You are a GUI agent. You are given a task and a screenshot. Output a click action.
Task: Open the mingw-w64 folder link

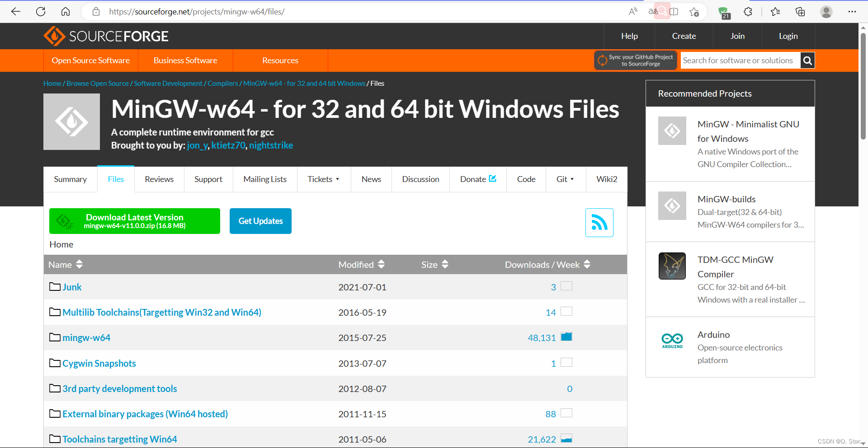[x=86, y=338]
